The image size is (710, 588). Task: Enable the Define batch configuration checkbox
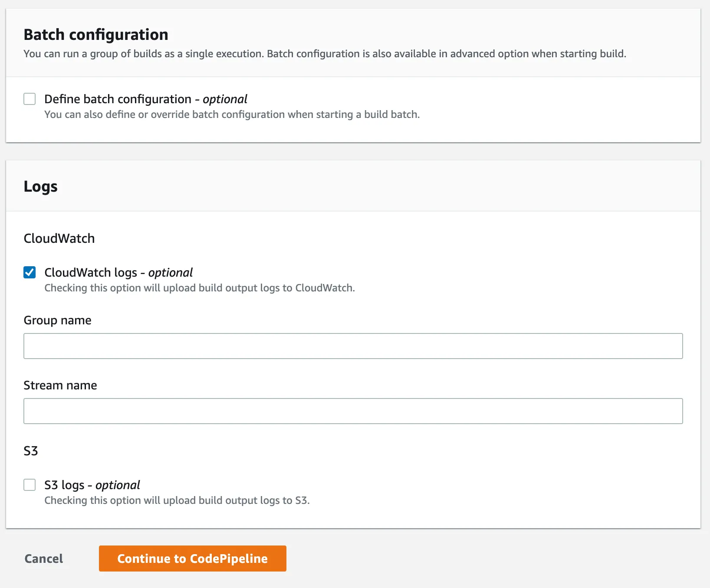coord(30,99)
